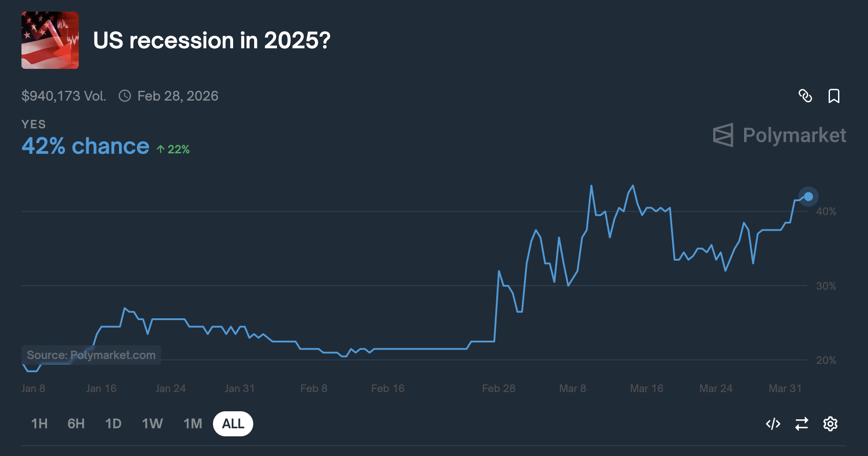868x456 pixels.
Task: Click the Polymarket logo watermark
Action: coord(779,135)
